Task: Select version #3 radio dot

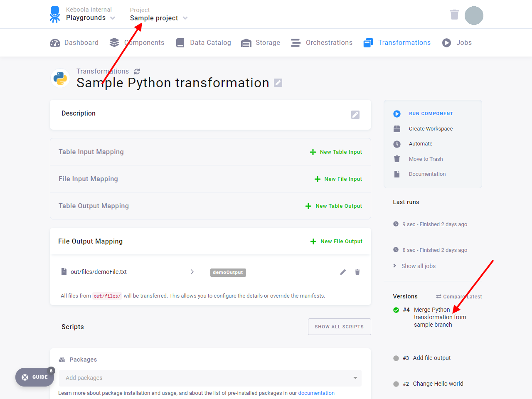Action: (396, 358)
